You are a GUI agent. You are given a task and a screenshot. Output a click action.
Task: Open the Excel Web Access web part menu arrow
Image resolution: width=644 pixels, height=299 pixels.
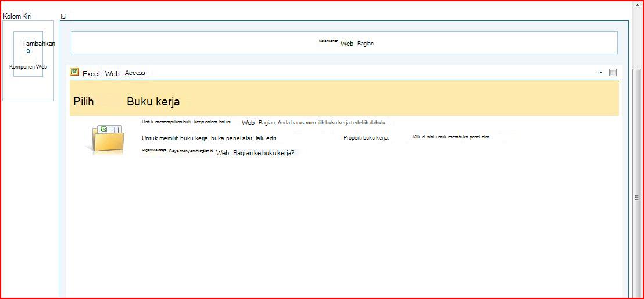601,72
